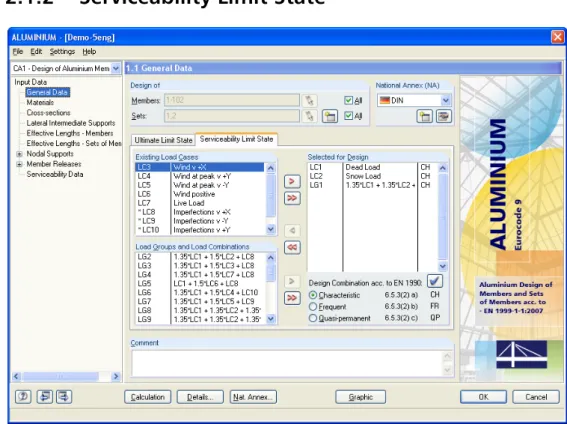Open the National Annex edit settings icon
The height and width of the screenshot is (424, 567).
click(444, 116)
